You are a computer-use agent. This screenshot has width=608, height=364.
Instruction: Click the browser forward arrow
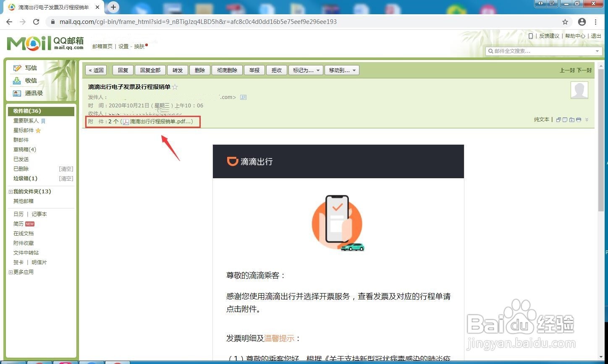23,22
